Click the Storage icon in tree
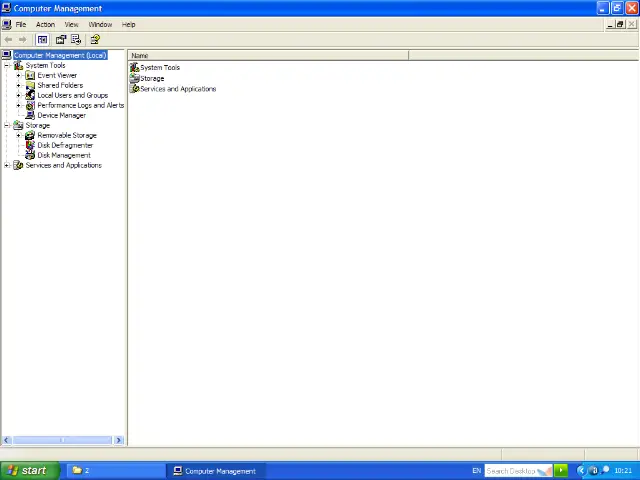The height and width of the screenshot is (480, 640). pos(18,125)
